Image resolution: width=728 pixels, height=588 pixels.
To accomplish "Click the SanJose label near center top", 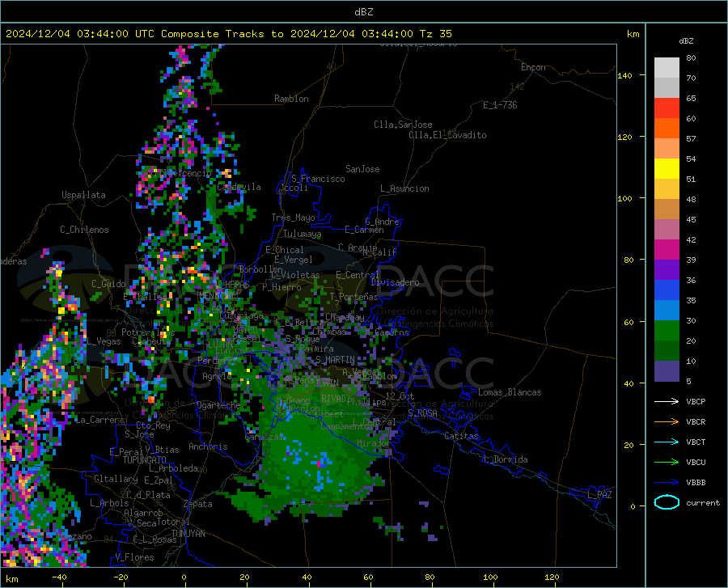I will pyautogui.click(x=362, y=169).
